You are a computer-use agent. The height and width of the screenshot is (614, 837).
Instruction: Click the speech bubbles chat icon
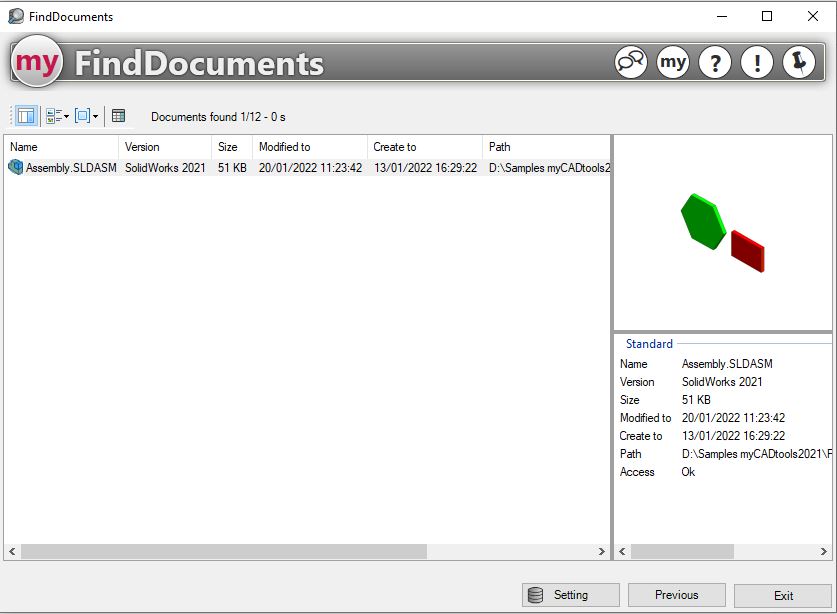[x=631, y=63]
